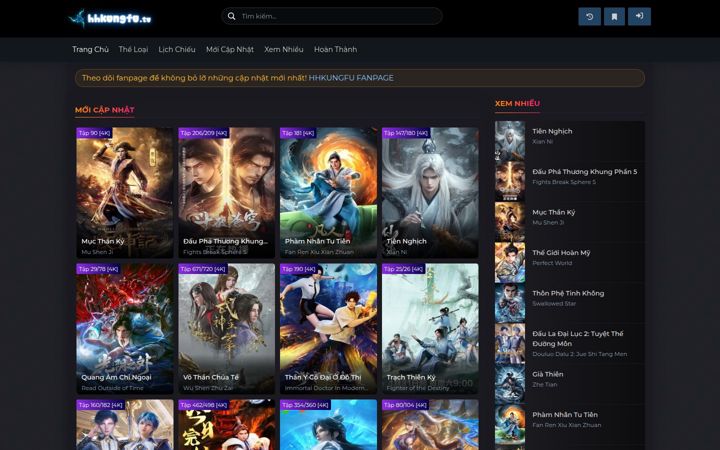Select Mới Cập Nhật navigation item

[x=230, y=49]
